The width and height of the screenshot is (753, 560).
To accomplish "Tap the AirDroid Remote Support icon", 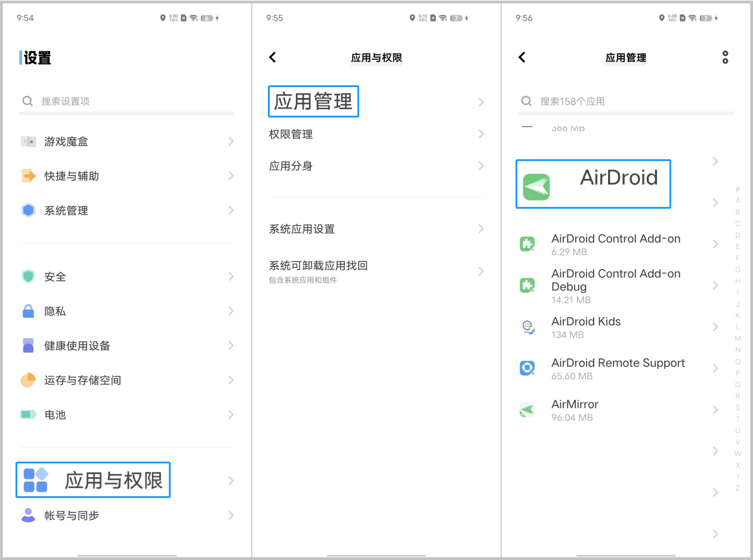I will pyautogui.click(x=527, y=368).
